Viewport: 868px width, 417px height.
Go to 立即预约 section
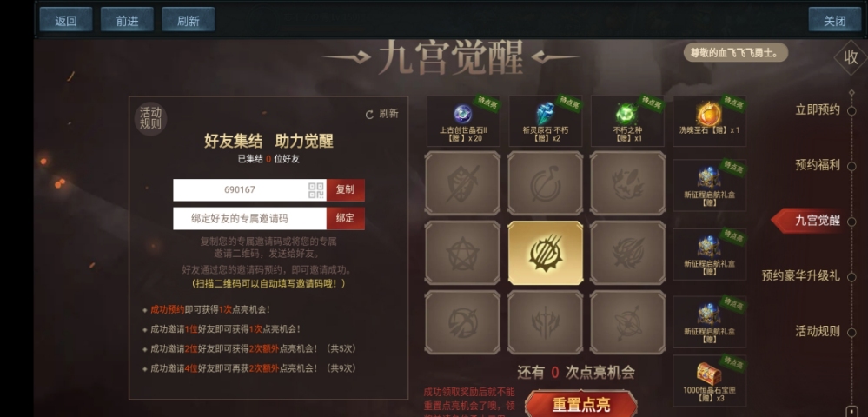click(818, 109)
